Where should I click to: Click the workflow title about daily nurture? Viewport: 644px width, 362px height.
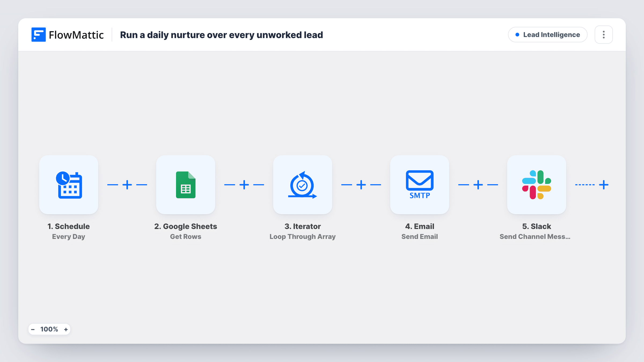point(221,35)
